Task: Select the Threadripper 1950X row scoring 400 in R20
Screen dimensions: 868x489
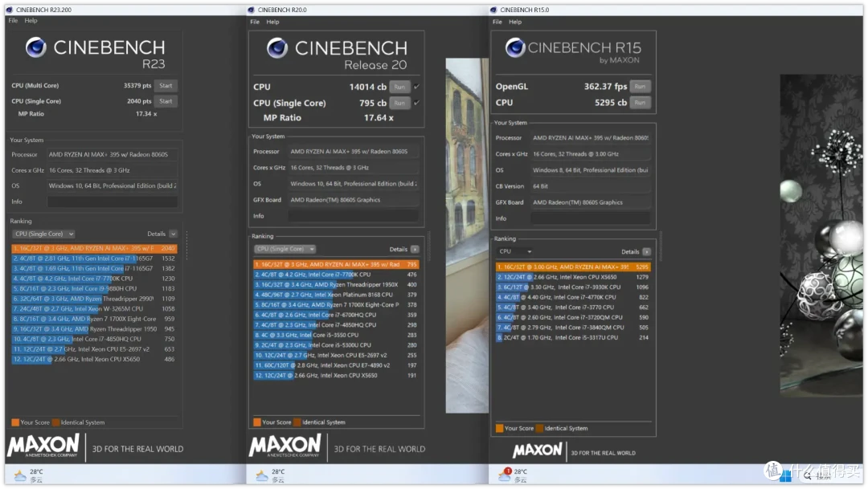Action: pyautogui.click(x=336, y=285)
